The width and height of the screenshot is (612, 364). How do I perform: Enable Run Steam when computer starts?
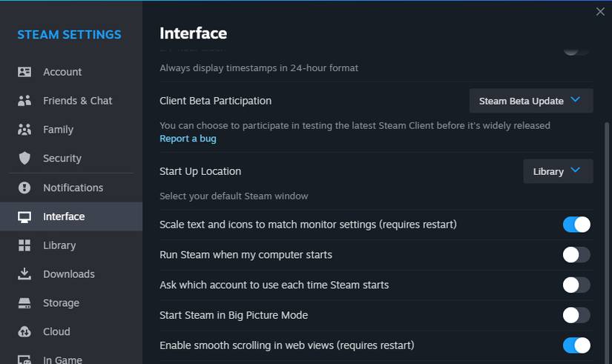pos(576,255)
